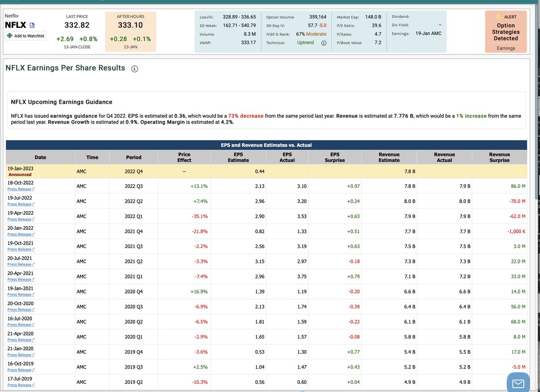This screenshot has width=540, height=392.
Task: Click the info icon beside Uptrend technical
Action: pyautogui.click(x=324, y=43)
